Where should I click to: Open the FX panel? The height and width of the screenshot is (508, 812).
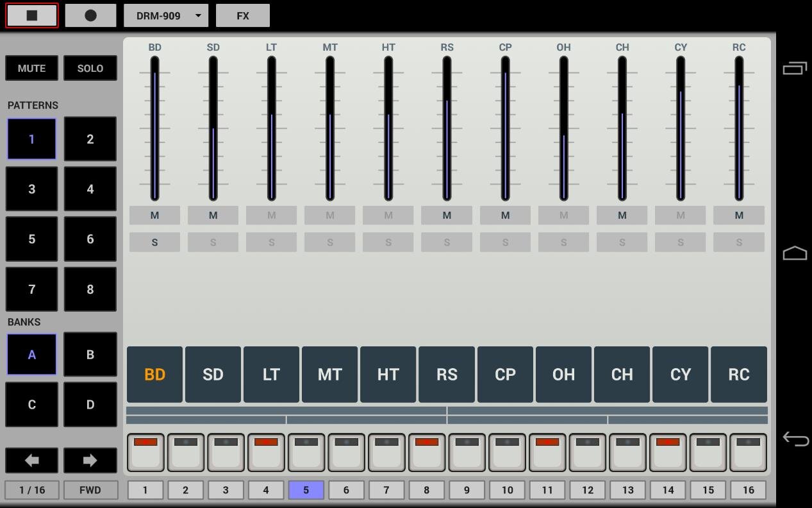point(242,15)
